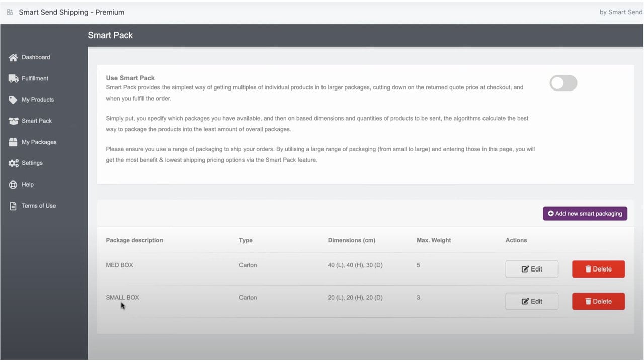Open the Fulfillment menu item
The height and width of the screenshot is (362, 644).
tap(35, 79)
